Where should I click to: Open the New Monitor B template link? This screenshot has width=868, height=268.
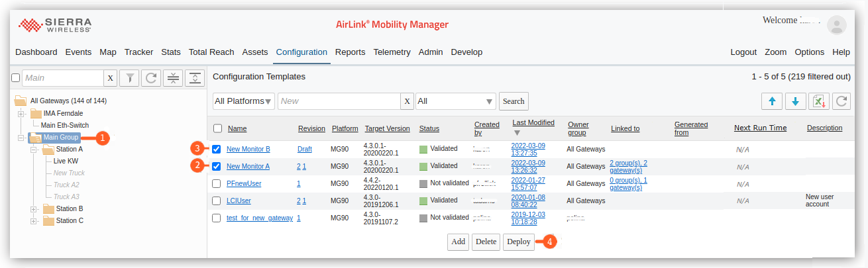pos(248,149)
